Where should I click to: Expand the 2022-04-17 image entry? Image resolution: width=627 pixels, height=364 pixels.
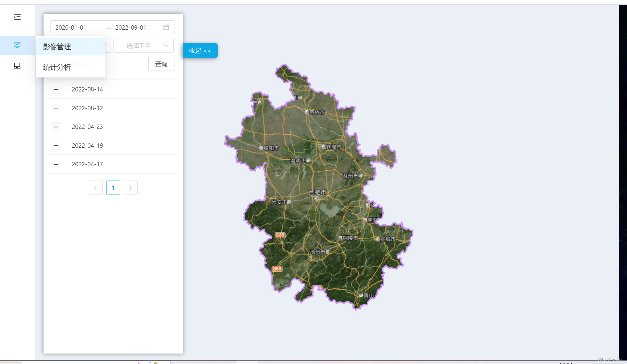[x=56, y=164]
